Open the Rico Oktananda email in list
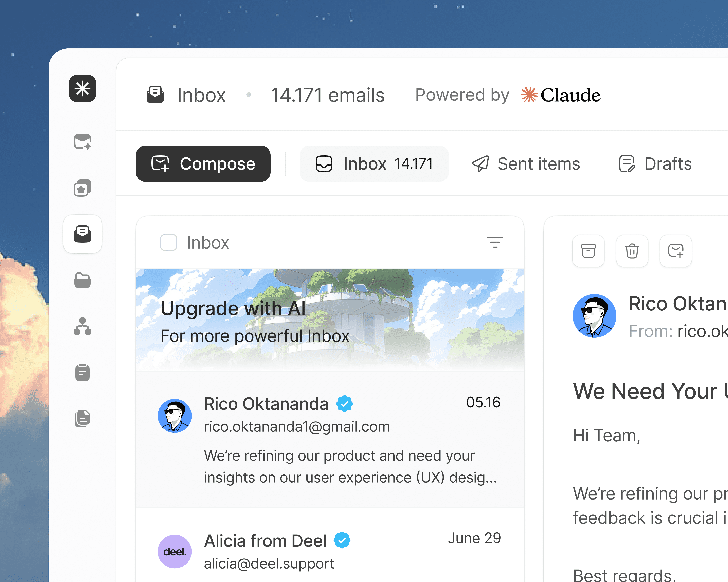The height and width of the screenshot is (582, 728). coord(330,439)
